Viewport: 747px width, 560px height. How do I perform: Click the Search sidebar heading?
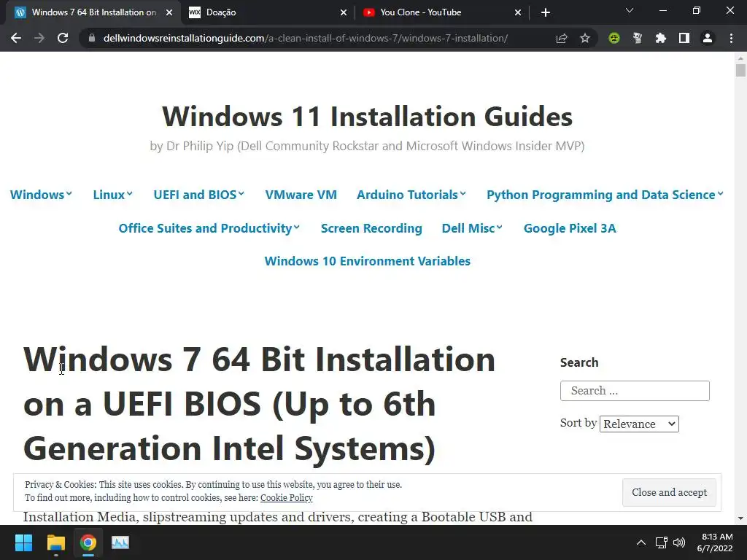(x=579, y=362)
